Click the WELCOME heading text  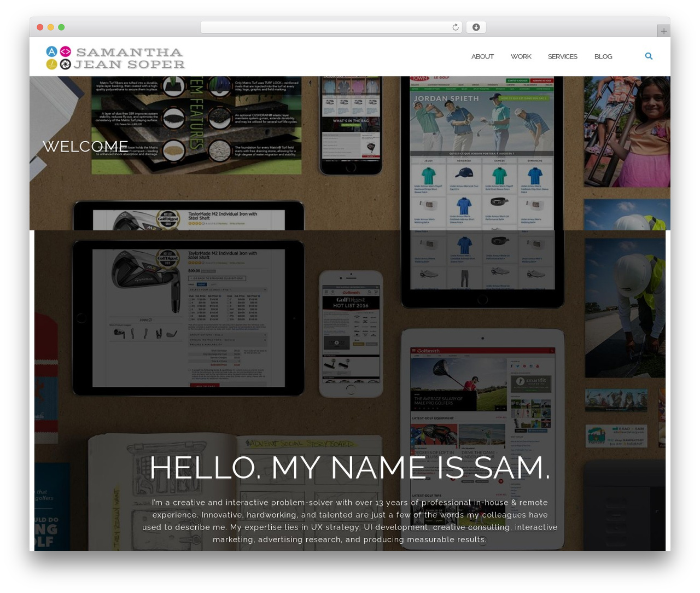click(85, 146)
